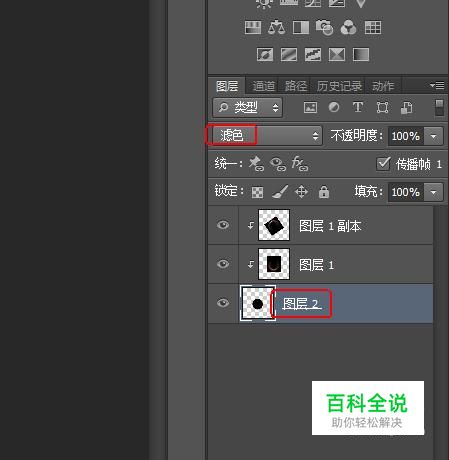Add a Color Balance adjustment layer
Viewport: 449px width, 460px height.
277,27
